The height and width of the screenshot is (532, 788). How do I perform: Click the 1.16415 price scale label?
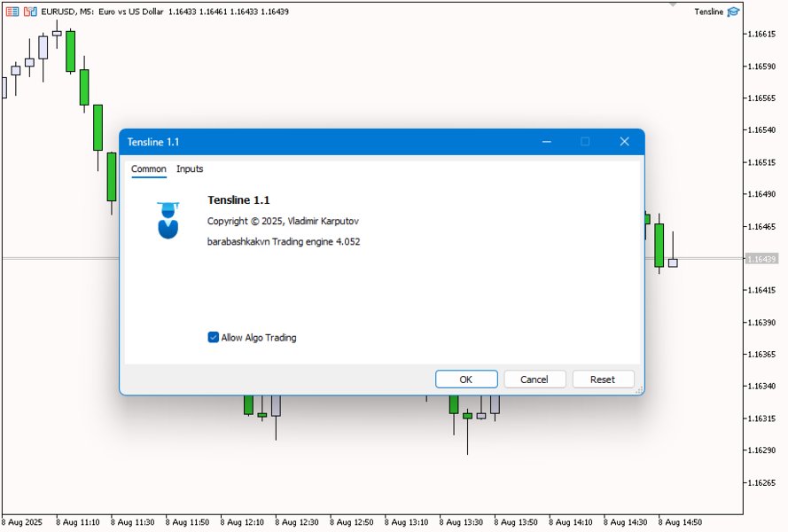click(761, 290)
